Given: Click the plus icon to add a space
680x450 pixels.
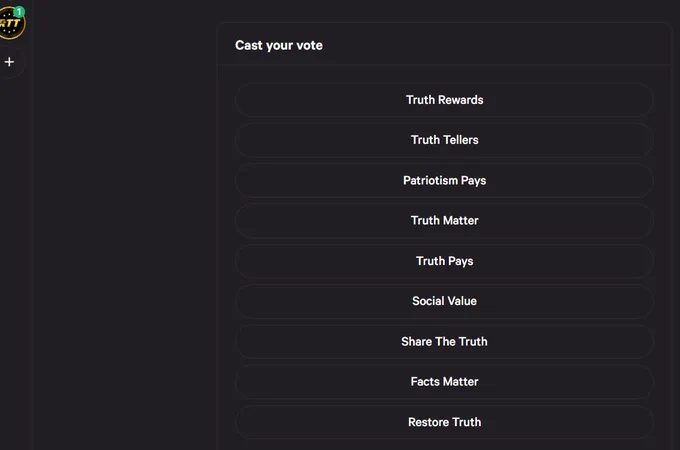Looking at the screenshot, I should [9, 62].
